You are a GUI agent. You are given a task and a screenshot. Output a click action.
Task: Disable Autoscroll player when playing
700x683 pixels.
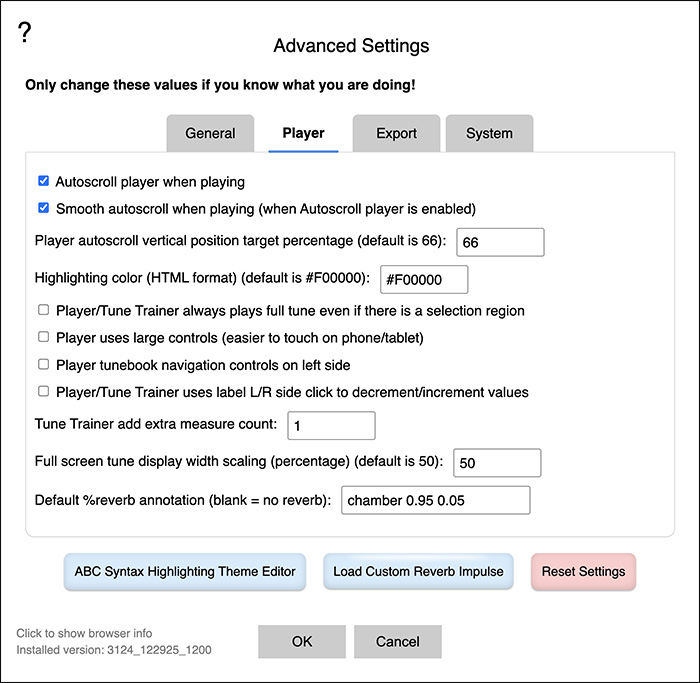43,182
